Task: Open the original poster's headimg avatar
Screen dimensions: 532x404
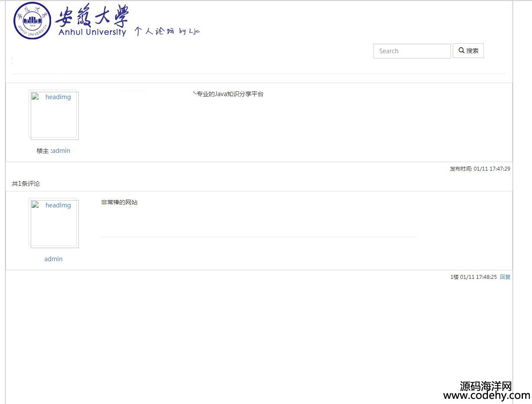Action: 54,115
